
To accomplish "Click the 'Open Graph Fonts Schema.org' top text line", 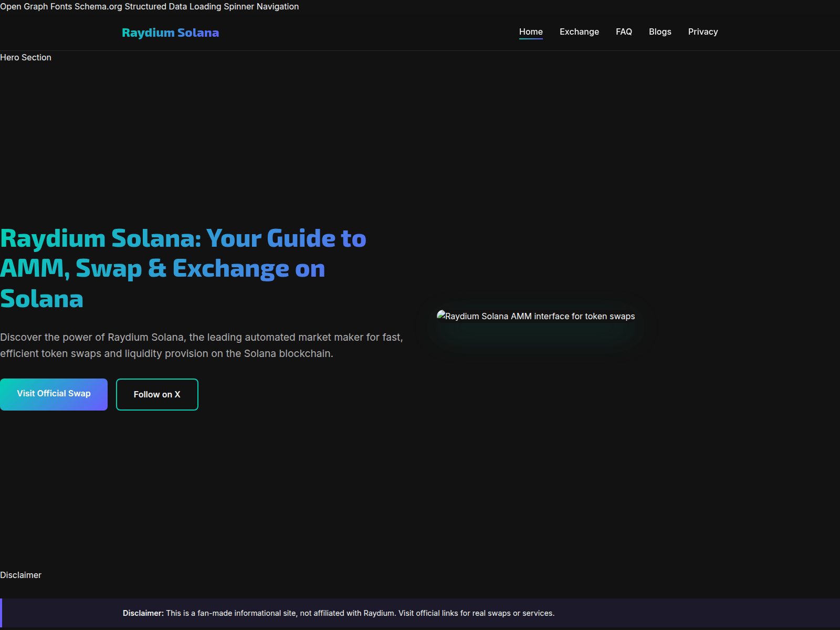I will 150,6.
